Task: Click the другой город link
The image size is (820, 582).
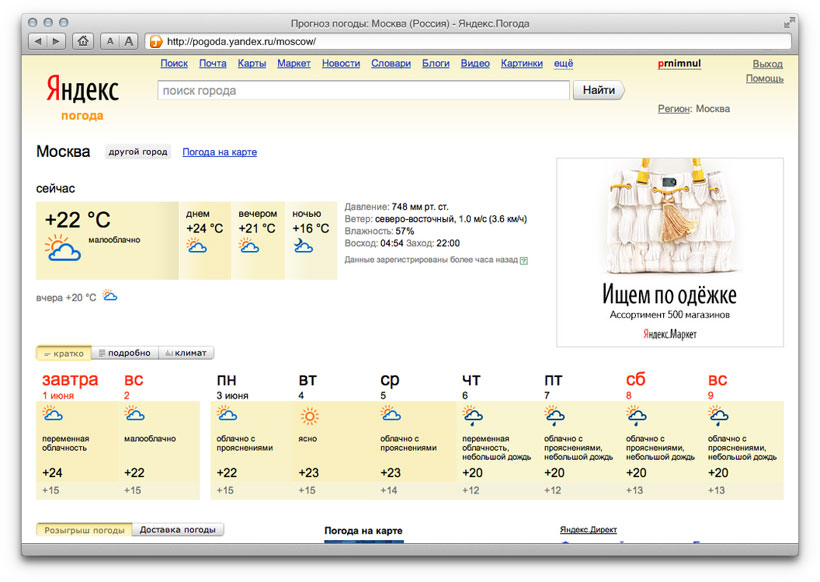Action: 136,151
